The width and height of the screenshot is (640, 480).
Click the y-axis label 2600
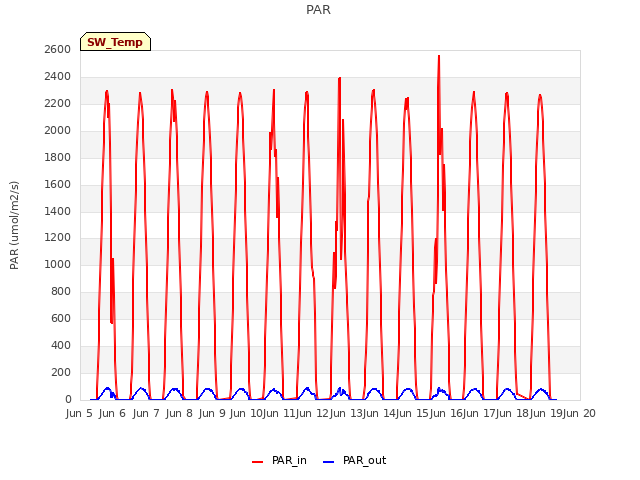click(x=58, y=49)
